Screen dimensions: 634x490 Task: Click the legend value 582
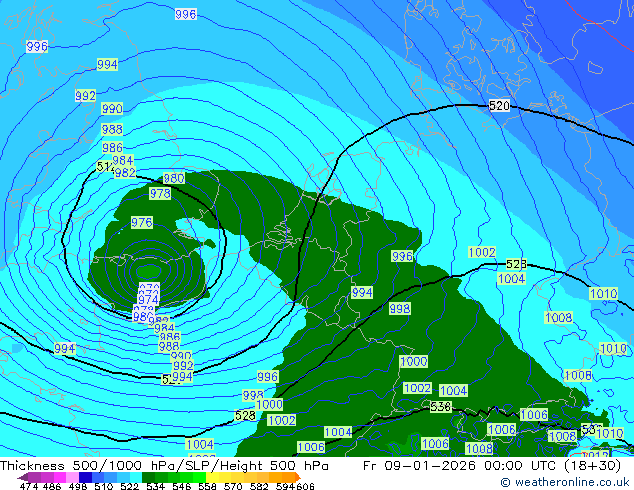tap(259, 486)
